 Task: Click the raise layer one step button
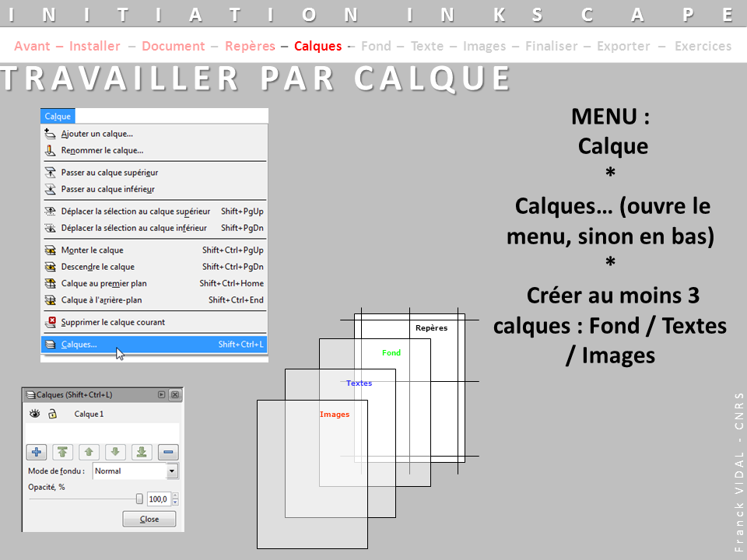(89, 452)
